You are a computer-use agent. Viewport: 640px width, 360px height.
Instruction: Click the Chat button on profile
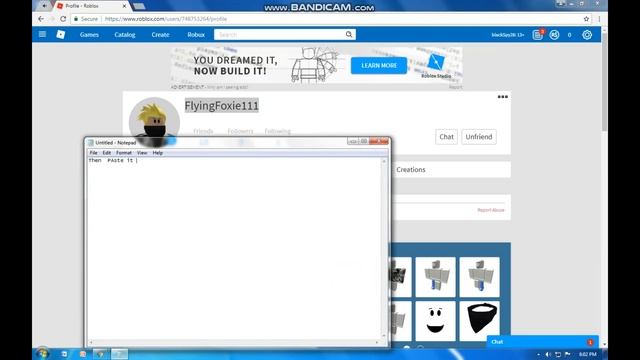[x=446, y=137]
